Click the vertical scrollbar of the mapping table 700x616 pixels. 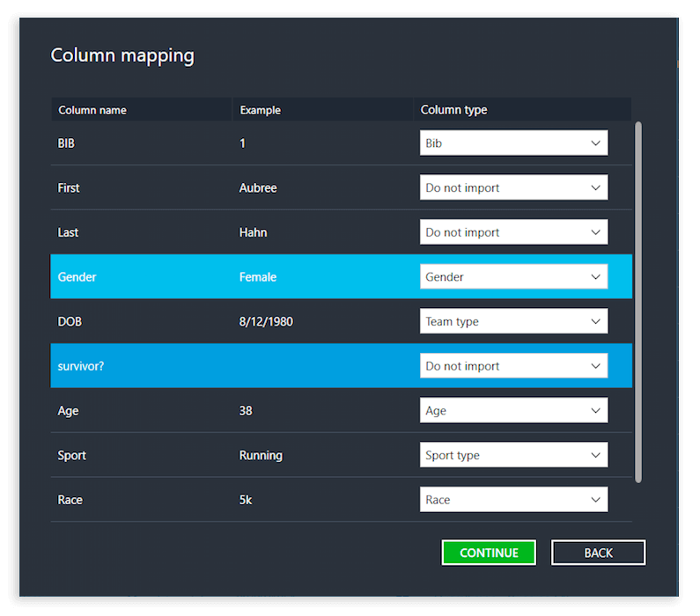click(x=638, y=302)
